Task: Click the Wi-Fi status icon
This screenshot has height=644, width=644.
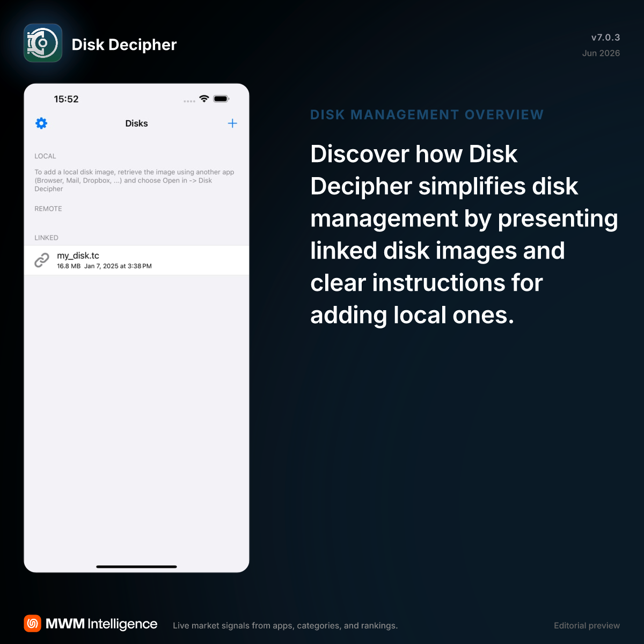Action: (204, 99)
